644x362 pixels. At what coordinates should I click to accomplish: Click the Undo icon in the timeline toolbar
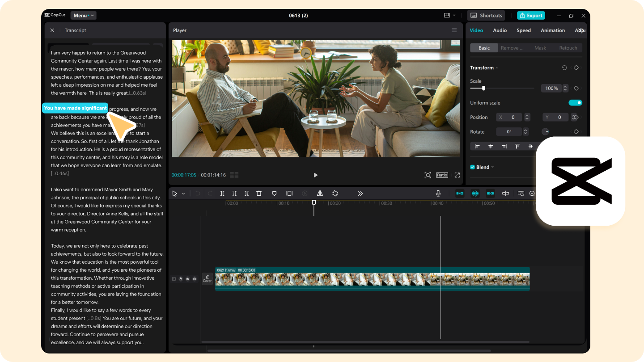[x=198, y=193]
